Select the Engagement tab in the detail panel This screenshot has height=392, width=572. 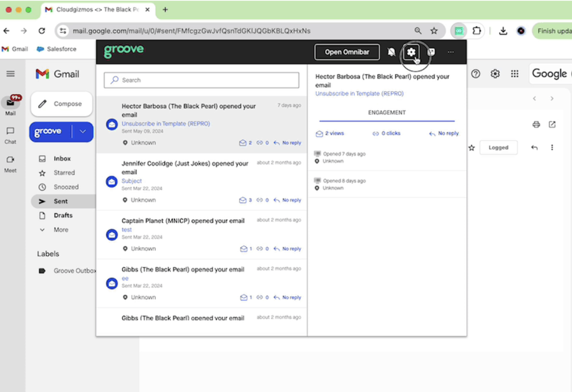click(x=387, y=113)
